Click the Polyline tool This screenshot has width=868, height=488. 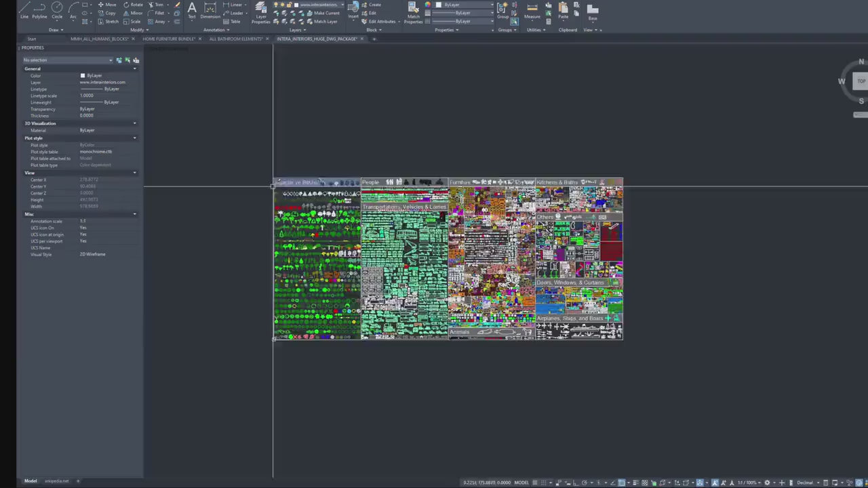tap(39, 9)
